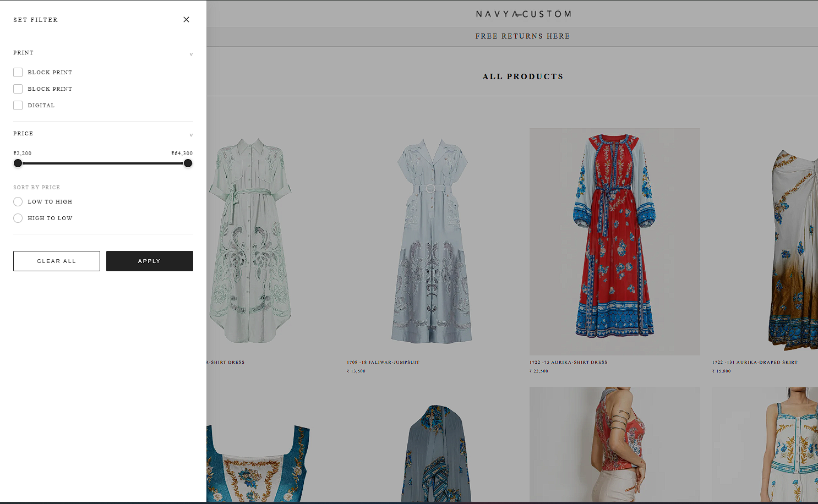
Task: Collapse the Print filter section
Action: tap(191, 54)
